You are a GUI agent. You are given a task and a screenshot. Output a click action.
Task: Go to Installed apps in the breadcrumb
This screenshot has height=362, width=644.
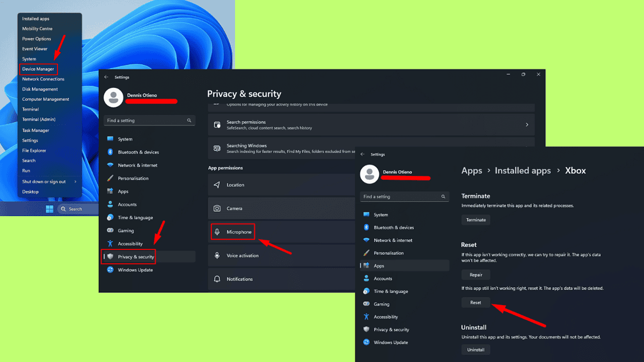(x=523, y=171)
